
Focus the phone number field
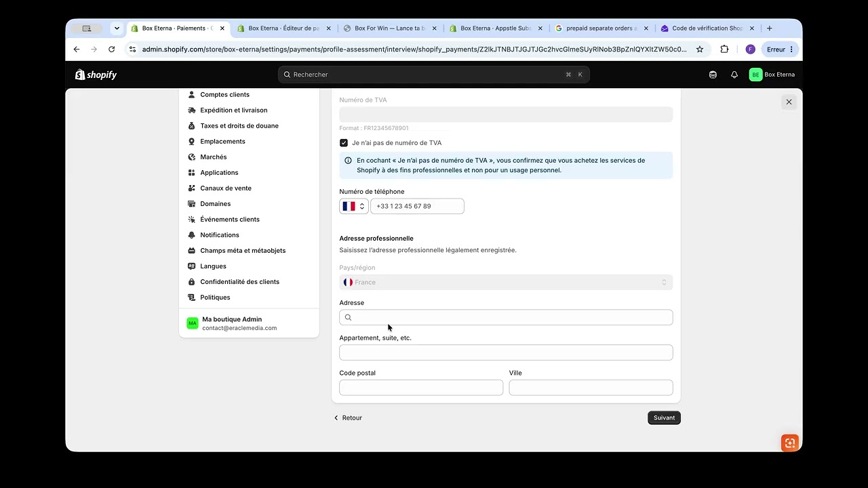pos(417,206)
